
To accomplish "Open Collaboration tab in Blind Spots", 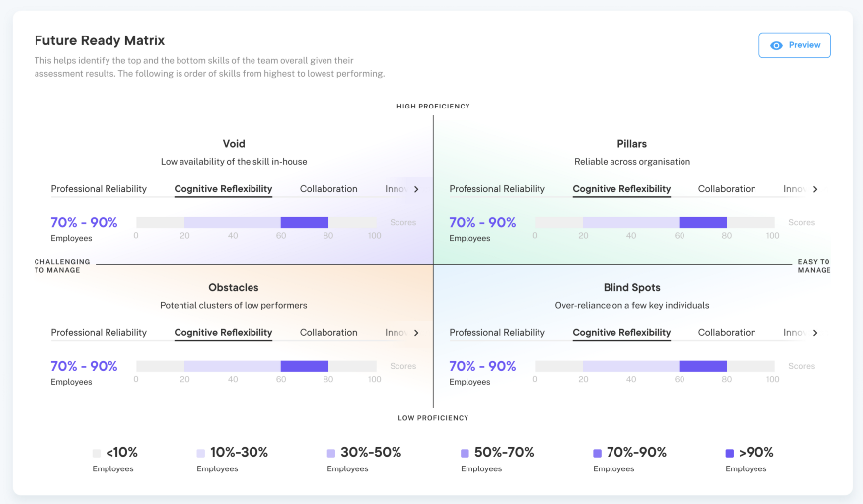I will tap(727, 333).
